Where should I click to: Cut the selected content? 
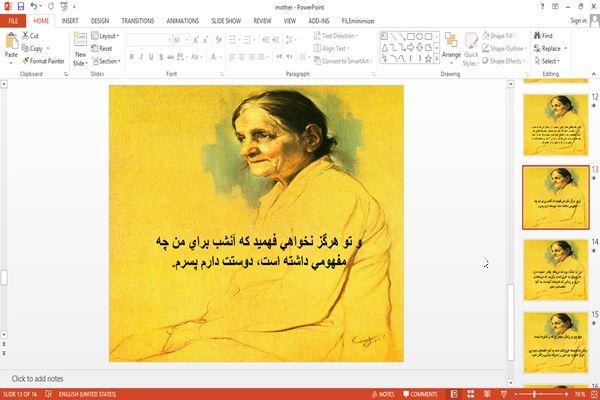tap(30, 36)
